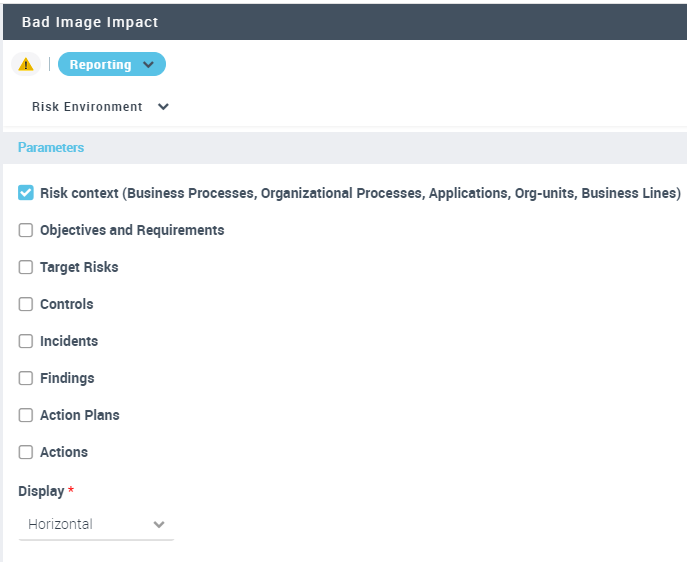Select the Parameters section header
The image size is (687, 562).
tap(51, 147)
